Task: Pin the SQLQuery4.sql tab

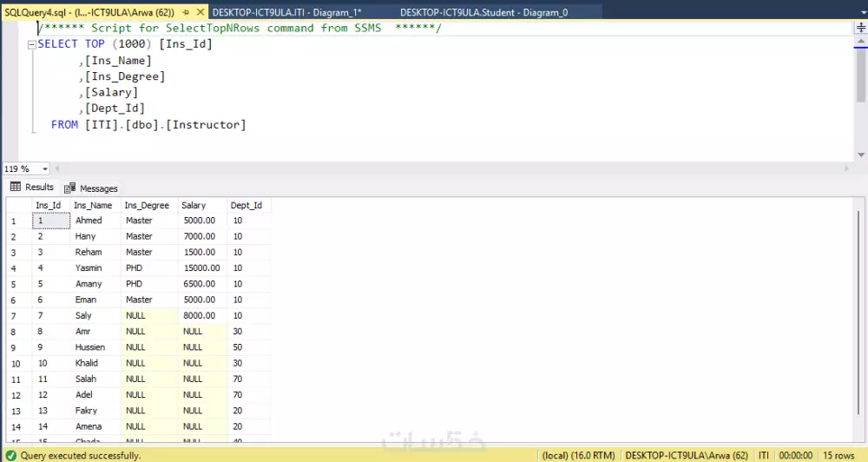Action: pos(186,12)
